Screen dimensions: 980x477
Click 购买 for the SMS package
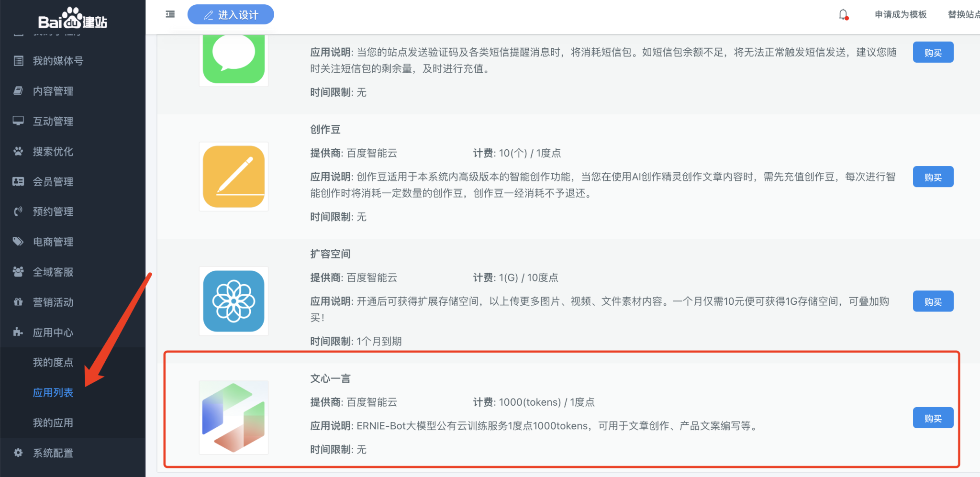click(933, 52)
